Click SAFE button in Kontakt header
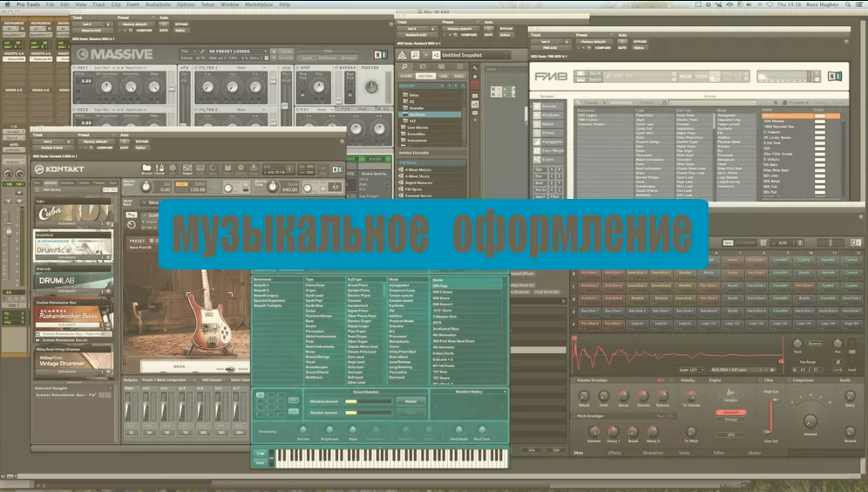This screenshot has height=492, width=868. click(124, 147)
